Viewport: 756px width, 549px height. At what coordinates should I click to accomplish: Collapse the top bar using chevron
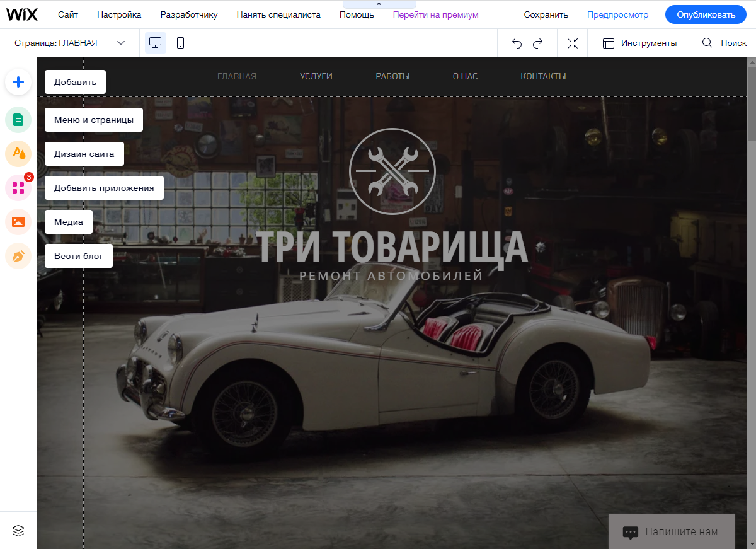tap(379, 4)
